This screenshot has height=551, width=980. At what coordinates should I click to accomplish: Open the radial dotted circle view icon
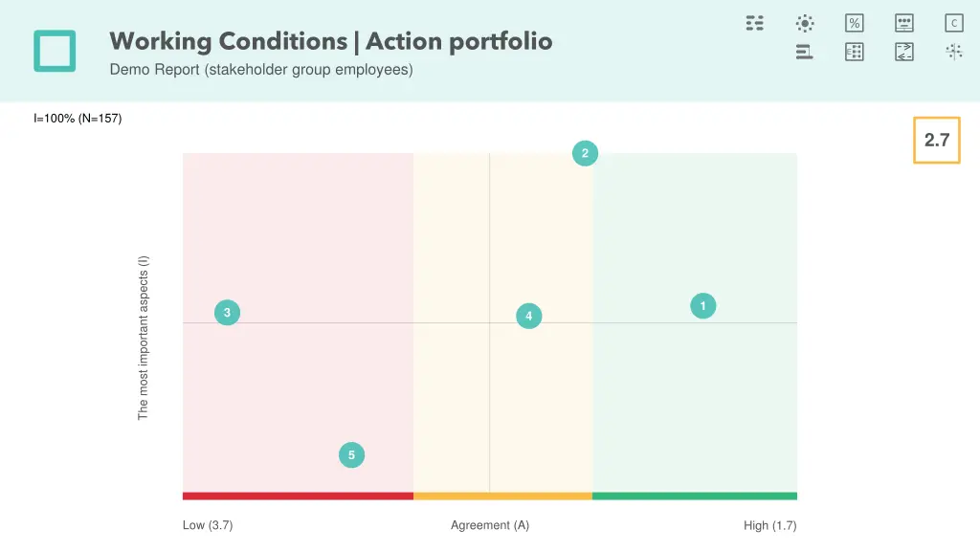[x=805, y=23]
